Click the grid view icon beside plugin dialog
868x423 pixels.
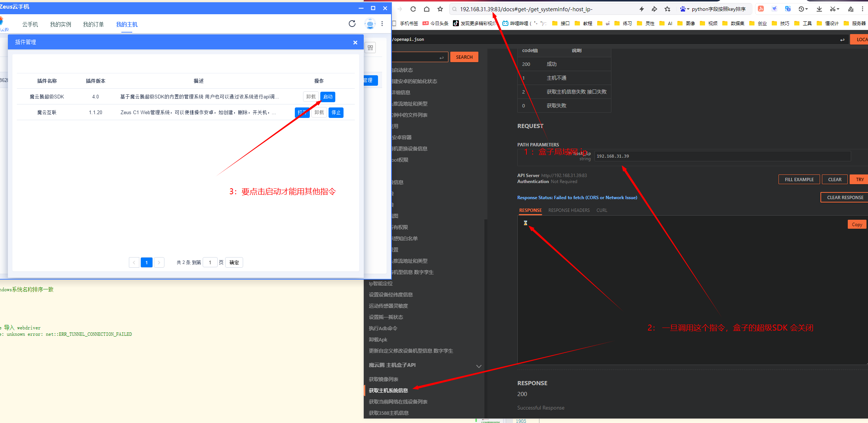pos(370,48)
